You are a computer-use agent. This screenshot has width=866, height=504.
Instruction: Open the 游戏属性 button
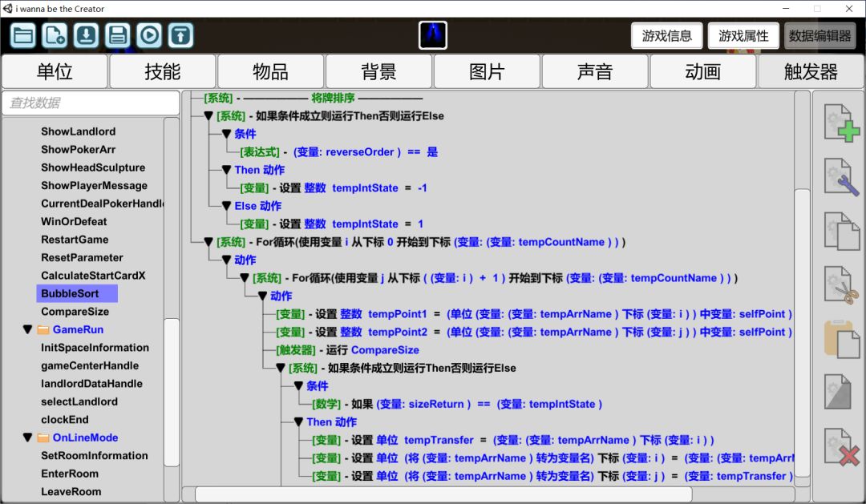coord(743,36)
